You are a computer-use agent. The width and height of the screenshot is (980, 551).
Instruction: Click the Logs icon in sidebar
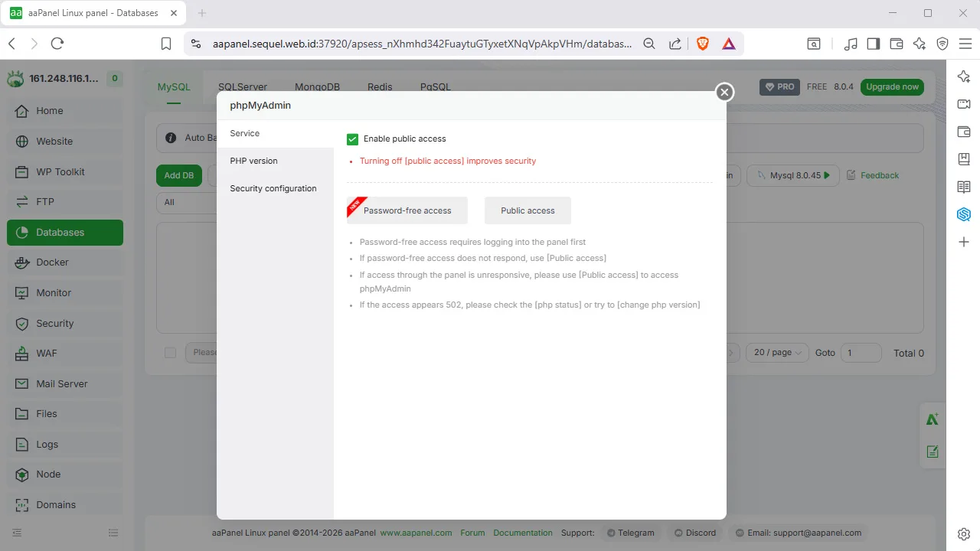pos(21,445)
